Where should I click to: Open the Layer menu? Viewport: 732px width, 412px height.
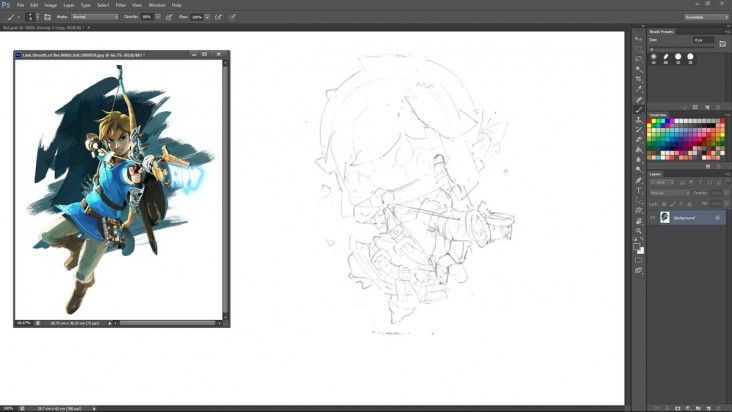click(69, 5)
